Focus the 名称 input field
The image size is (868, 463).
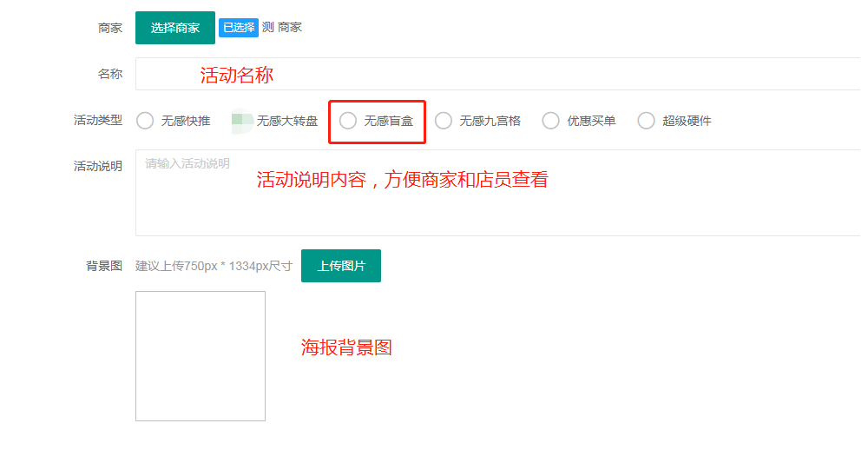(x=498, y=74)
